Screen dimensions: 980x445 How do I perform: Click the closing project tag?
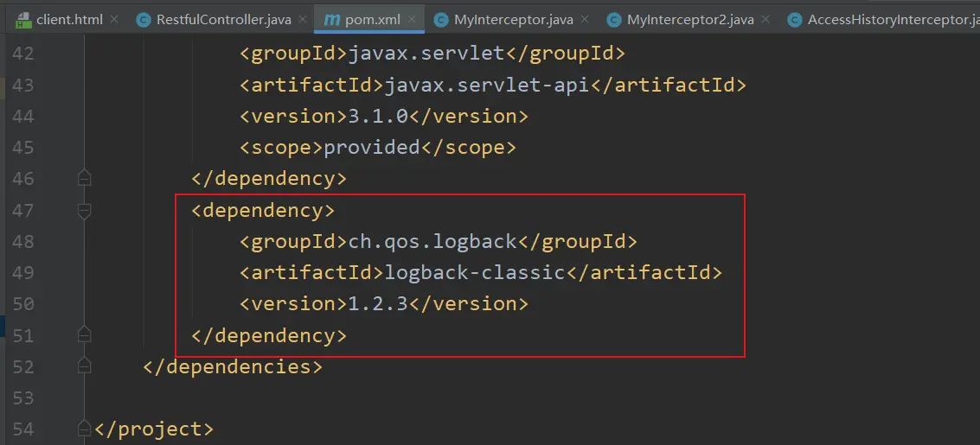click(x=154, y=429)
